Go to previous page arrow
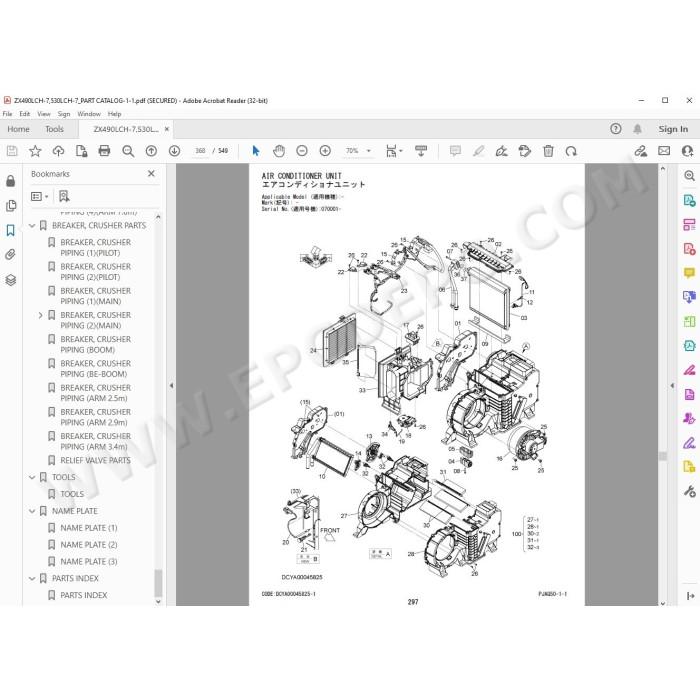Image resolution: width=700 pixels, height=700 pixels. pos(151,151)
